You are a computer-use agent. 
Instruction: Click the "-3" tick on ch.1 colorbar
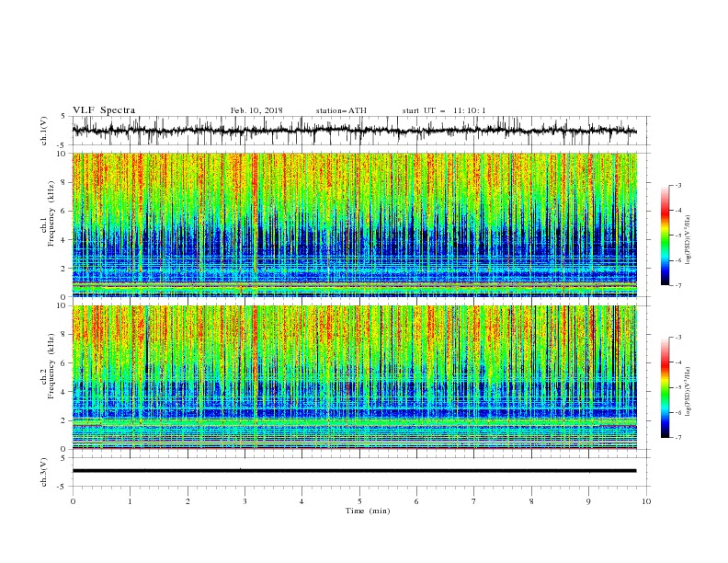[678, 185]
